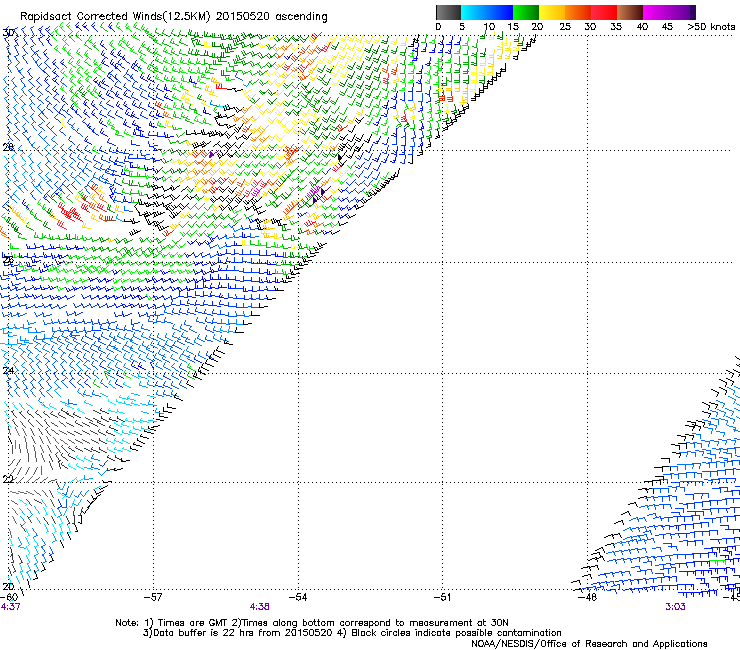Click the longitude label '-54'
The image size is (740, 650).
click(298, 597)
